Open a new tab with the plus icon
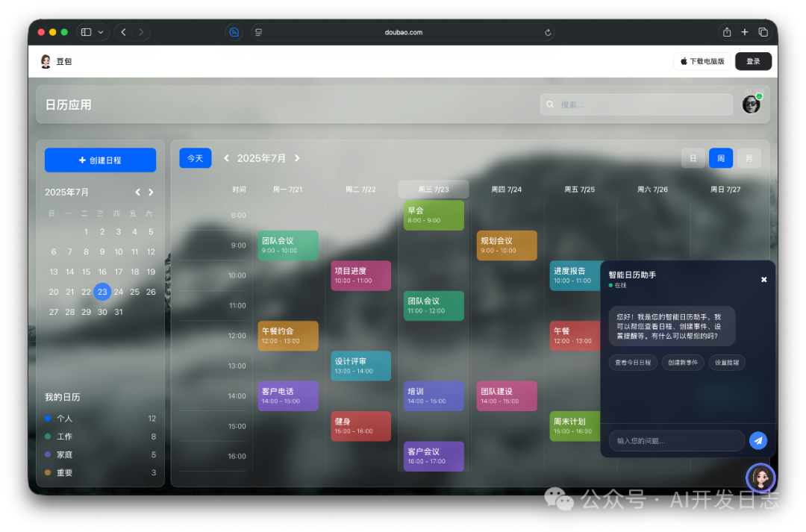806x532 pixels. (x=744, y=32)
